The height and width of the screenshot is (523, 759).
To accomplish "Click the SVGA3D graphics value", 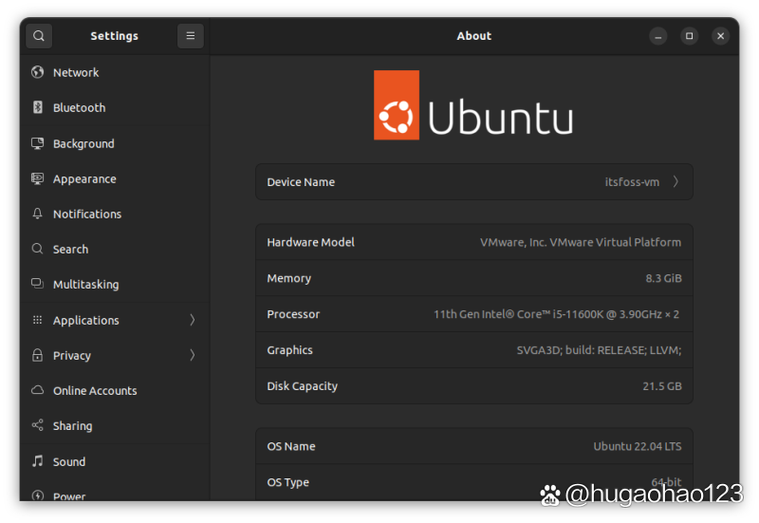I will [x=599, y=350].
